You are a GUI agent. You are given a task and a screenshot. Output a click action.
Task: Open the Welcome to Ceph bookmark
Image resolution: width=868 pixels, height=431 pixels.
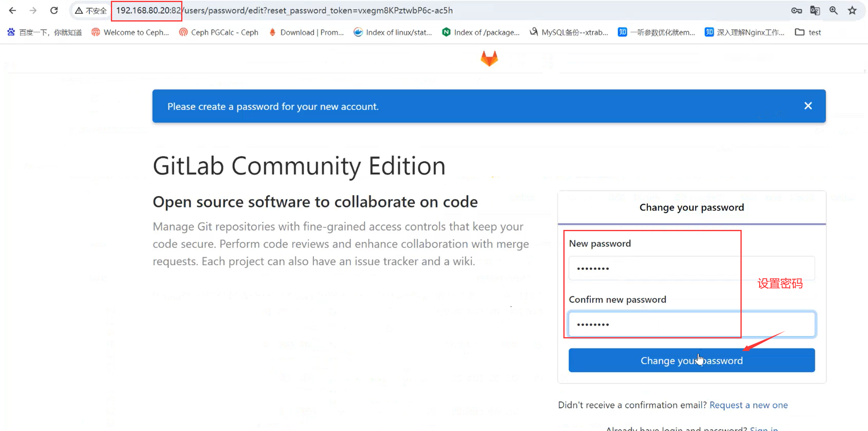click(130, 32)
